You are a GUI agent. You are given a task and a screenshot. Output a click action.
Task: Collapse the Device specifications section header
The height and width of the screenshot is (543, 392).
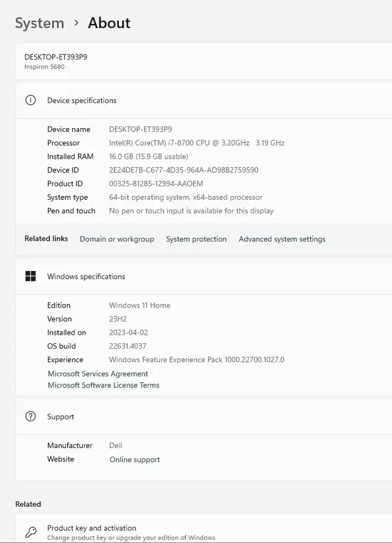tap(204, 101)
